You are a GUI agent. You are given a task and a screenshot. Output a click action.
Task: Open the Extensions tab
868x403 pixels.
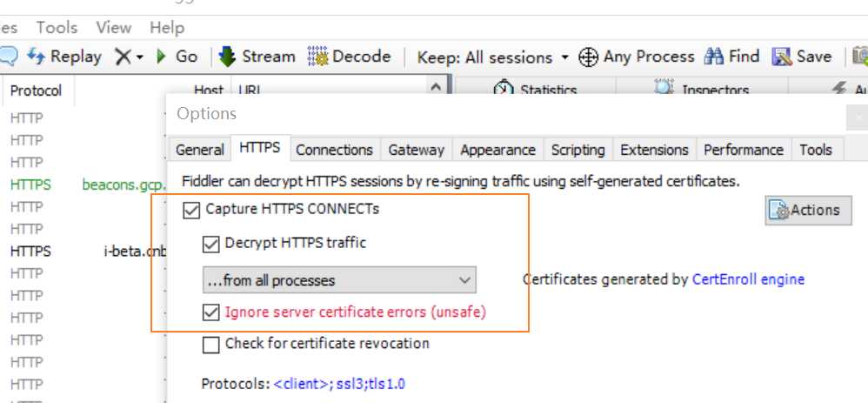pyautogui.click(x=654, y=151)
